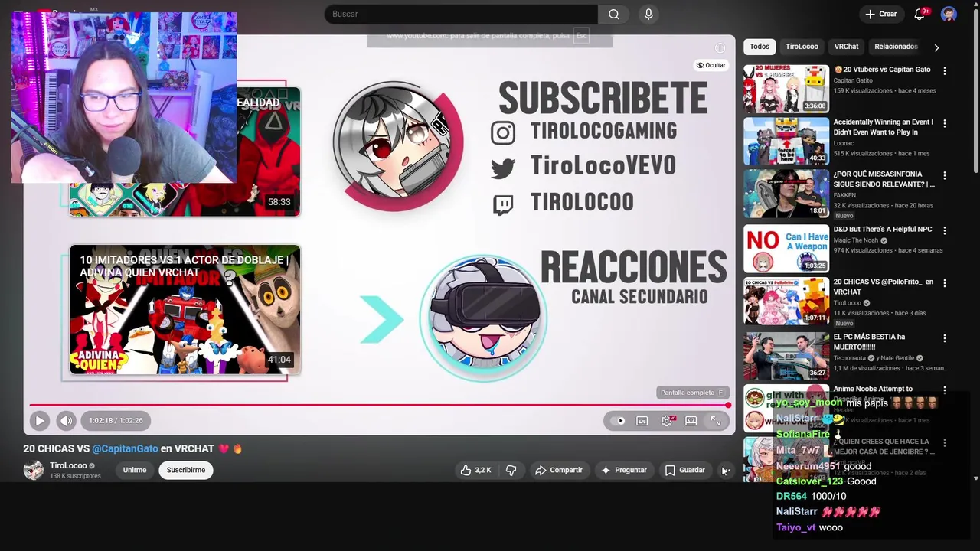The image size is (980, 551).
Task: Open the D&D Helpful NPC thumbnail
Action: (786, 248)
